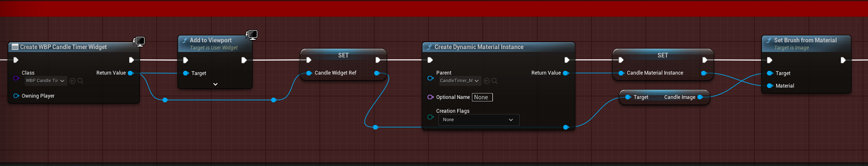The width and height of the screenshot is (868, 166).
Task: Click the Create WBP Candle Timer Widget node title
Action: (63, 47)
